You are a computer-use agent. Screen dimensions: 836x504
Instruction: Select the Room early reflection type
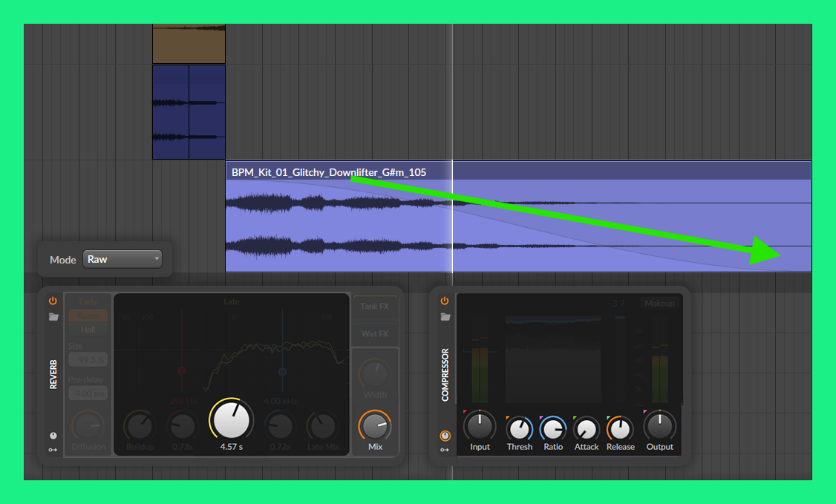tap(88, 315)
